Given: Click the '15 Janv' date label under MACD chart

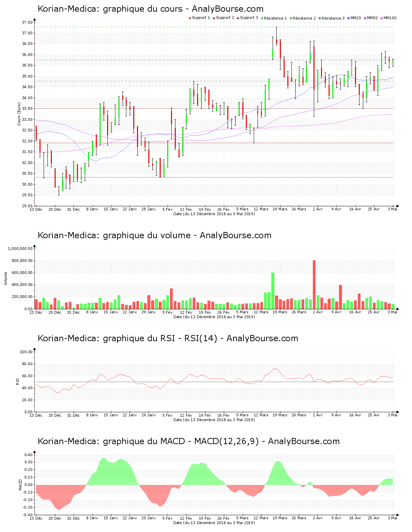Looking at the screenshot, I should tap(111, 518).
